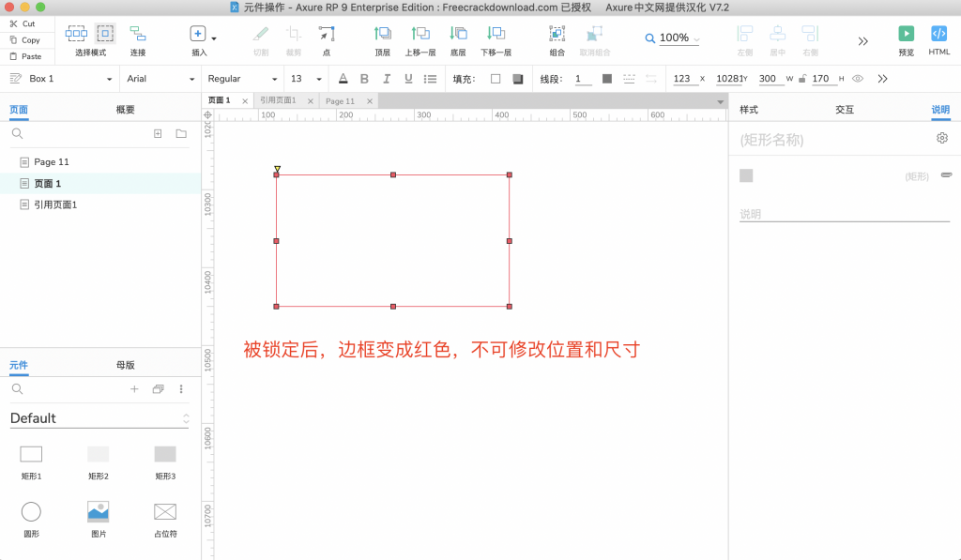Click the text color swatch icon
Screen dimensions: 961x560
343,79
